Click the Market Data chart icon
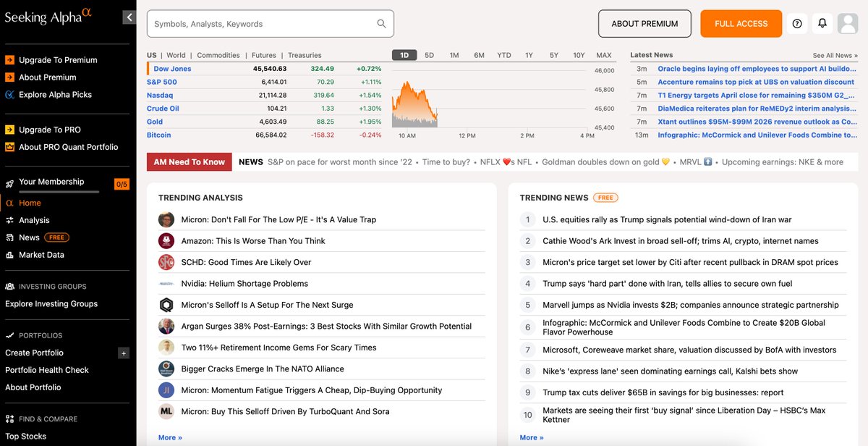Viewport: 868px width, 446px height. coord(10,255)
